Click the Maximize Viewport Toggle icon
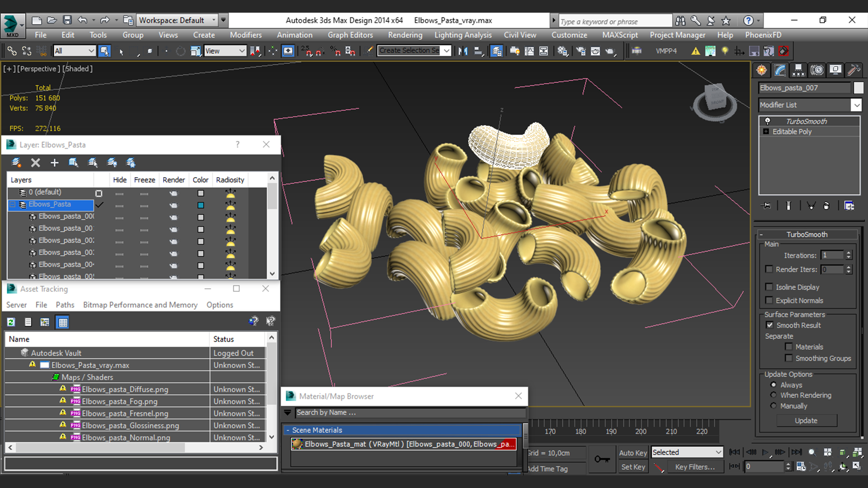Image resolution: width=868 pixels, height=488 pixels. click(857, 466)
